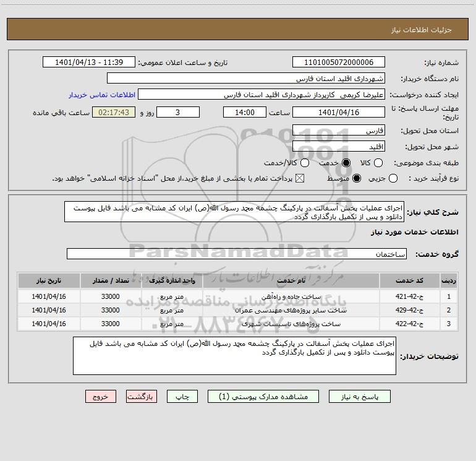Click the buyer notes text area
Viewport: 476px width, 461px height.
234,356
